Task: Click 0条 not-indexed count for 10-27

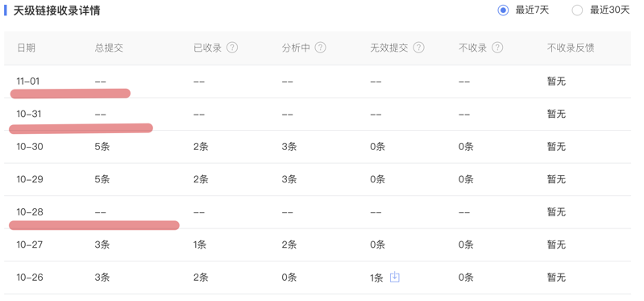Action: point(466,245)
